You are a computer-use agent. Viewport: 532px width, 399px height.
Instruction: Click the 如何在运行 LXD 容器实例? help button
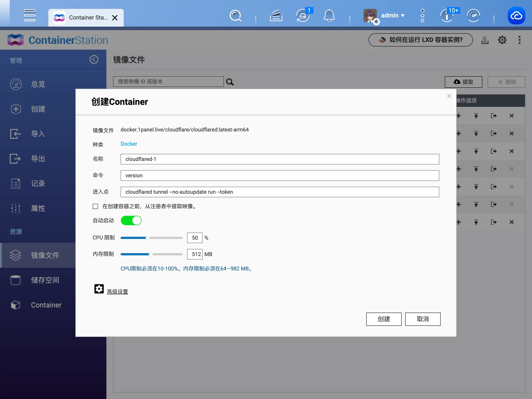coord(421,40)
